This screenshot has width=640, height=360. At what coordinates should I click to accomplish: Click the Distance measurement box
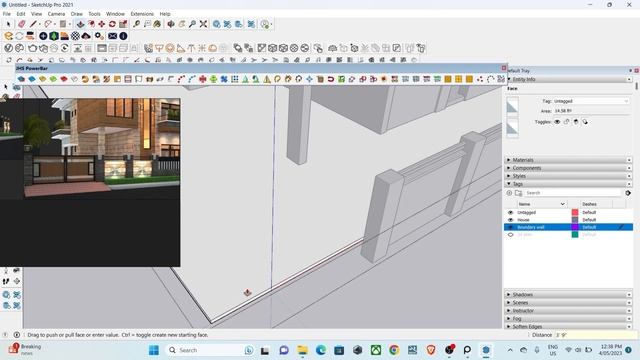point(595,335)
